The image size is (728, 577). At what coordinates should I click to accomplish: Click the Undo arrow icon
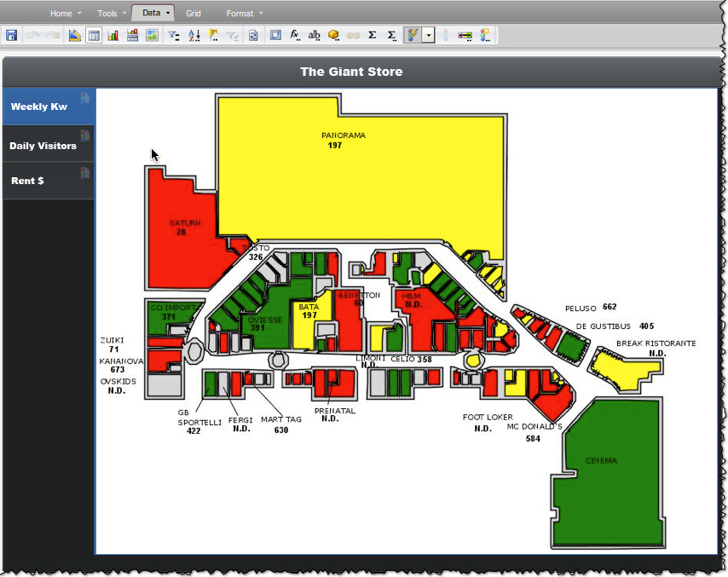click(33, 35)
